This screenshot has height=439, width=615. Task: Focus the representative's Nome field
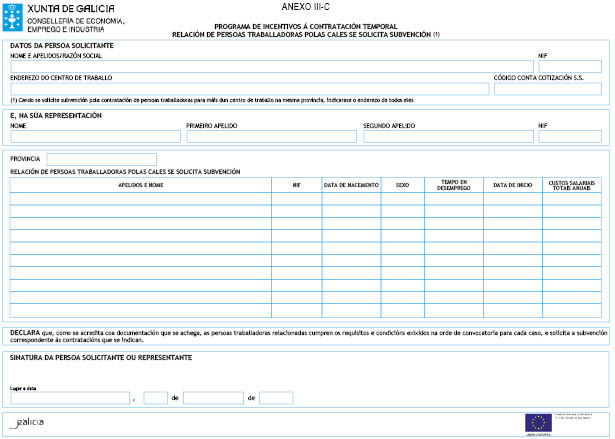click(95, 136)
